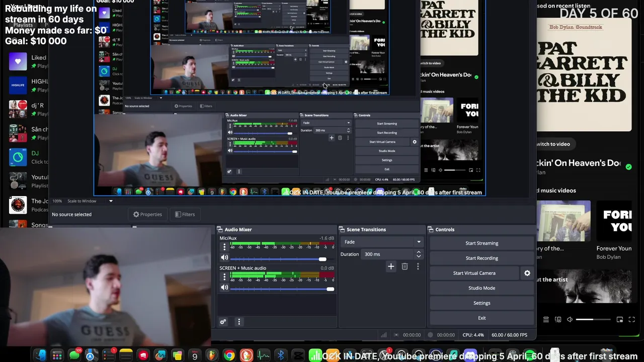This screenshot has height=362, width=644.
Task: Click the Duration 300 ms stepper arrows
Action: [x=419, y=254]
